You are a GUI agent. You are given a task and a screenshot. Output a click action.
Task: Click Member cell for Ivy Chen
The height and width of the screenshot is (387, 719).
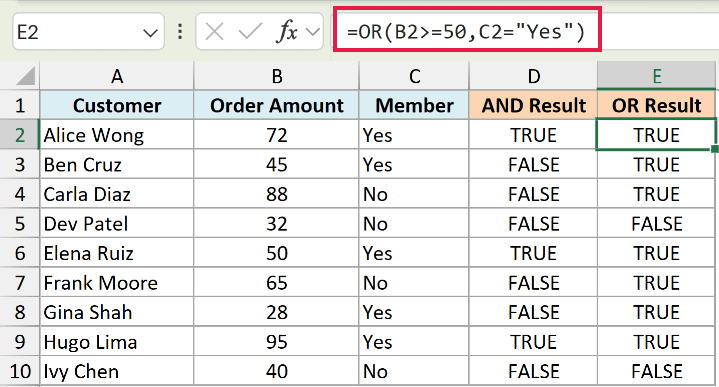[414, 371]
